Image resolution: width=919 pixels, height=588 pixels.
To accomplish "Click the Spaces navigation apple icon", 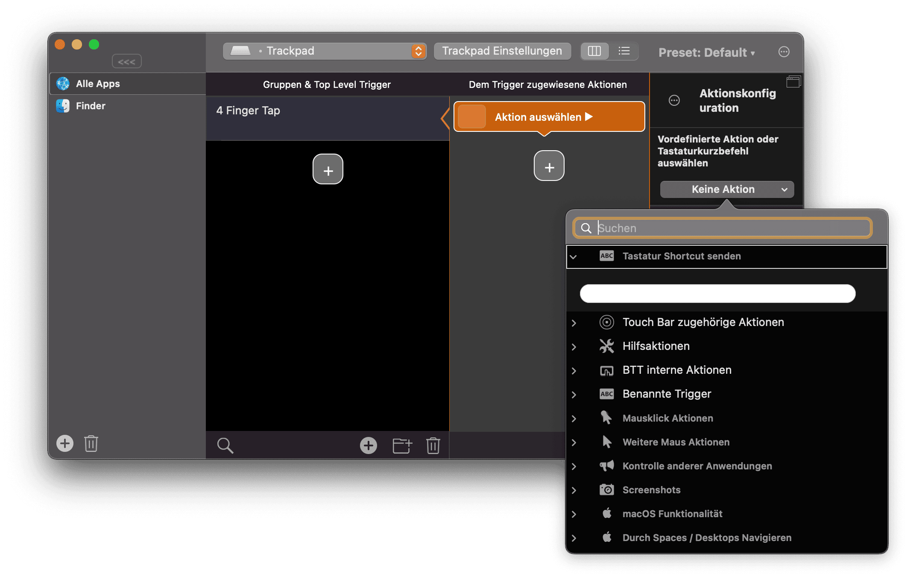I will click(x=607, y=537).
